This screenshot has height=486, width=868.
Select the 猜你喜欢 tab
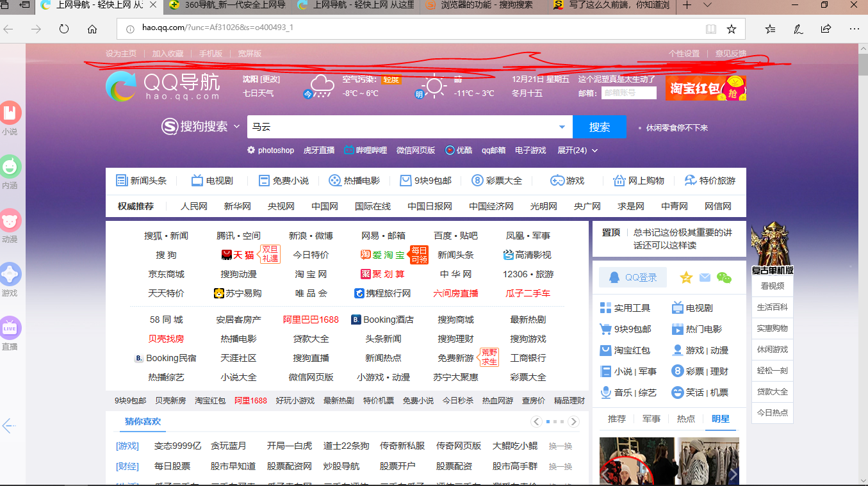pyautogui.click(x=143, y=421)
